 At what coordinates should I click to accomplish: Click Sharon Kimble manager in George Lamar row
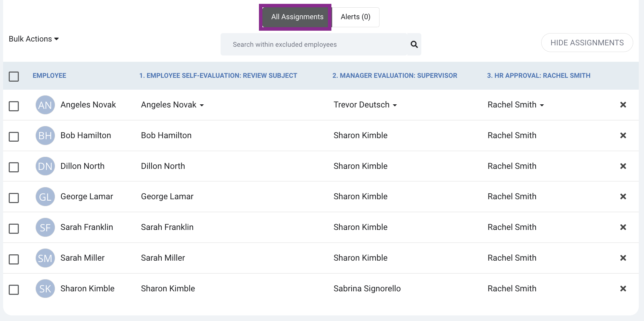[x=360, y=196]
